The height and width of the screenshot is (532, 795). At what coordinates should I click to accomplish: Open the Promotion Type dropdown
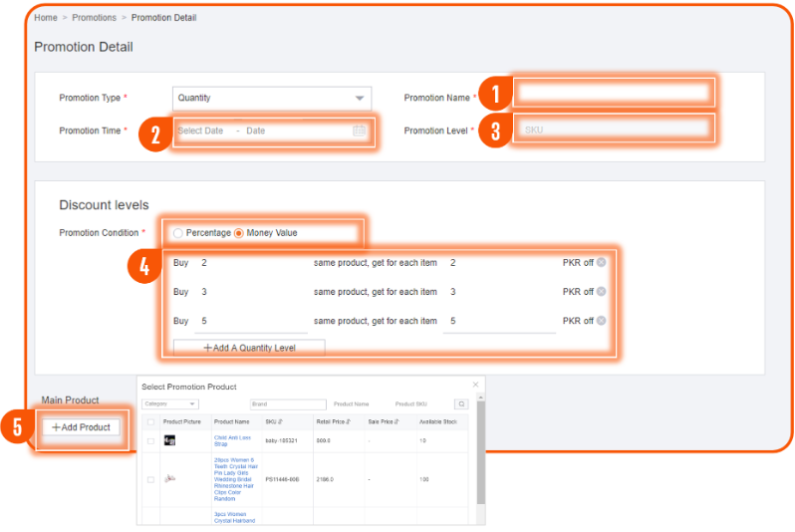271,98
